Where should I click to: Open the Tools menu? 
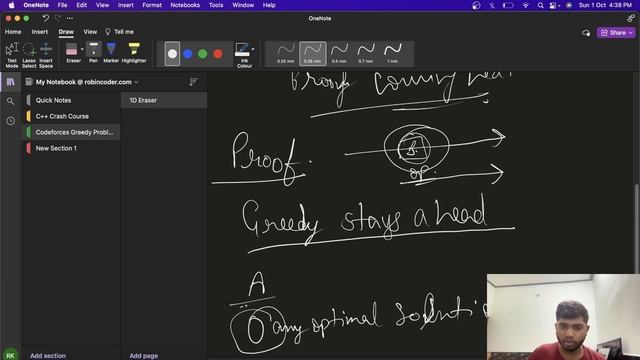coord(216,5)
